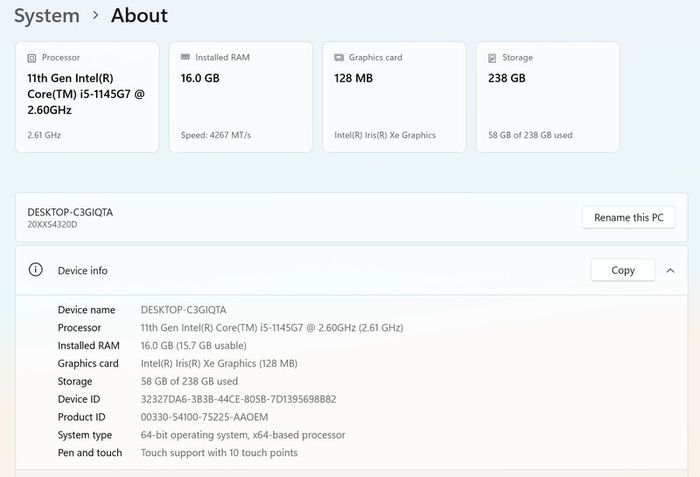Click the About breadcrumb title
Image resolution: width=700 pixels, height=477 pixels.
[x=139, y=16]
